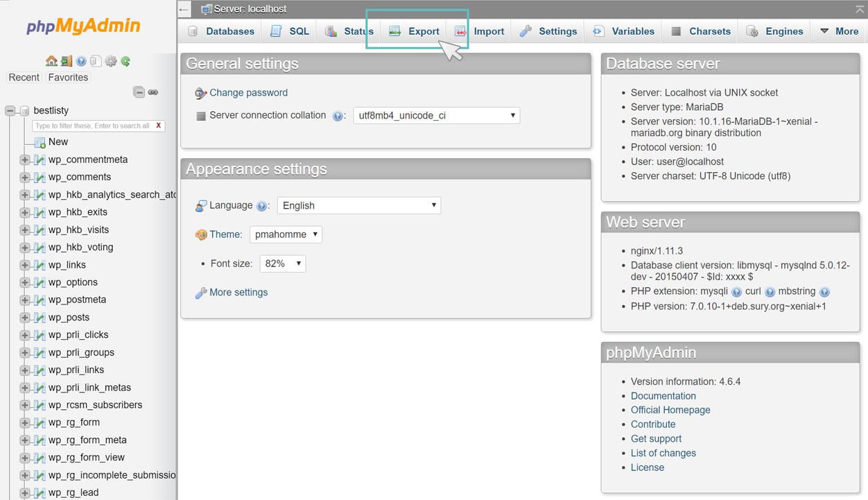The image size is (868, 500).
Task: Collapse the top header with upper-right chevron icon
Action: [x=860, y=9]
